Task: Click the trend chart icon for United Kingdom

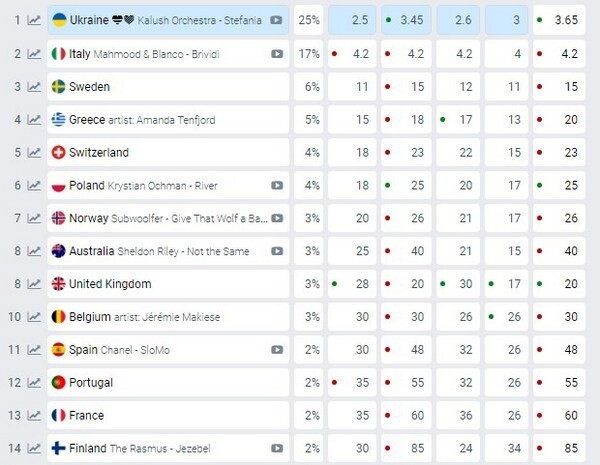Action: click(x=34, y=285)
